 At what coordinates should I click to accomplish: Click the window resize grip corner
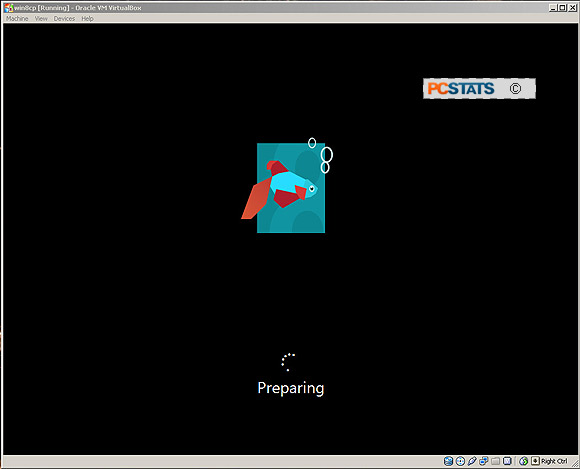[574, 464]
